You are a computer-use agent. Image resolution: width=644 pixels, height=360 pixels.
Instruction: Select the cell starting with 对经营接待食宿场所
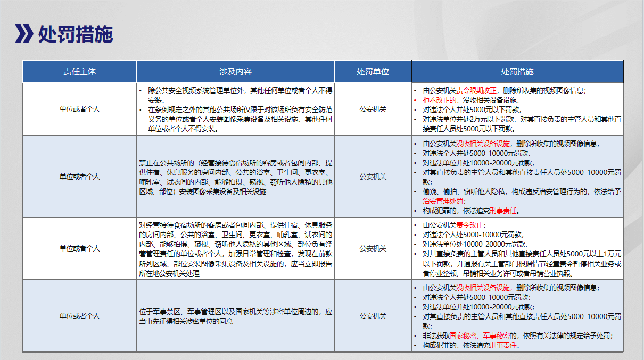click(x=235, y=248)
